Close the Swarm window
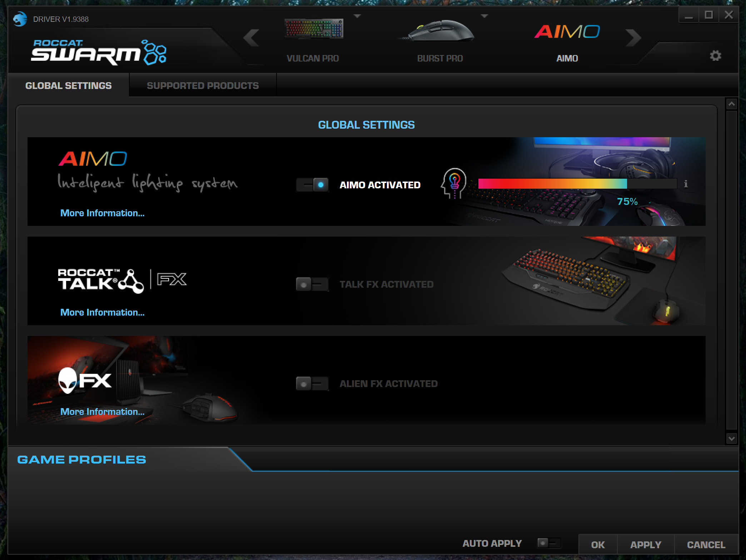746x560 pixels. point(728,15)
